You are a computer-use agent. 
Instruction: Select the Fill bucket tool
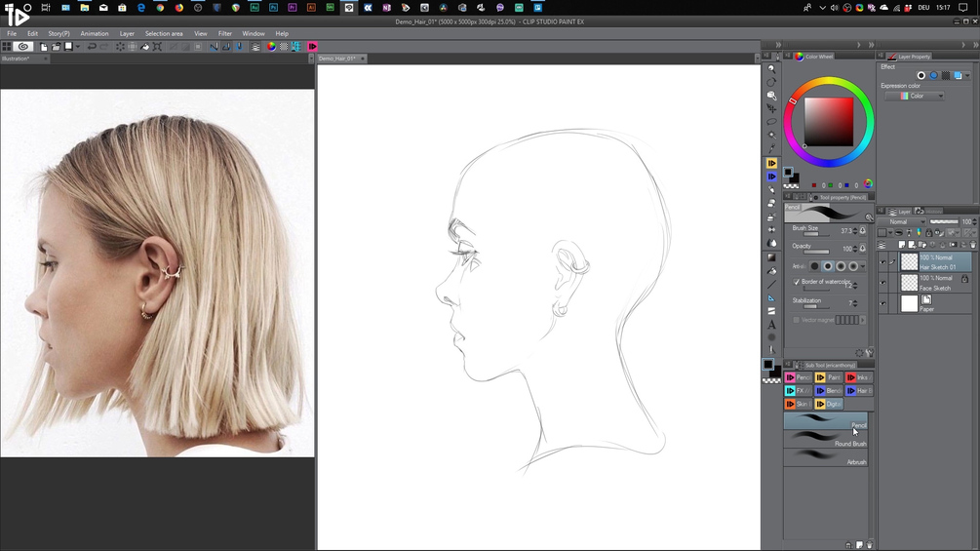772,271
